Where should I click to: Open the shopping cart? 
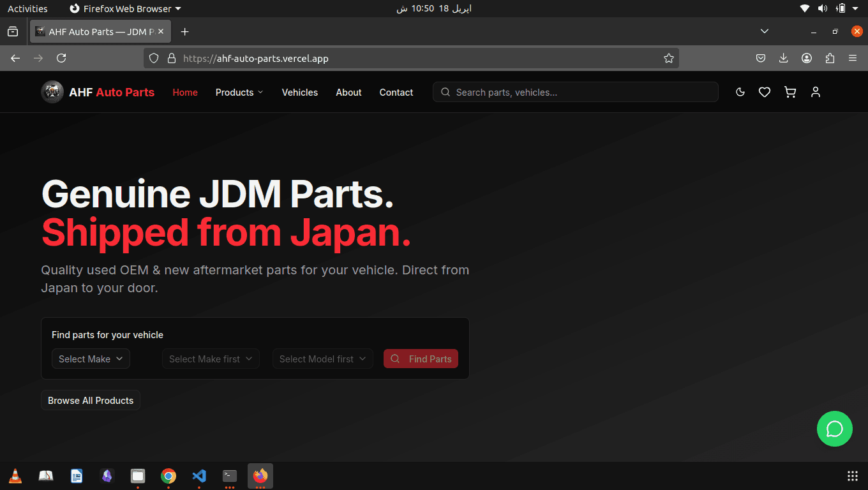click(x=790, y=92)
